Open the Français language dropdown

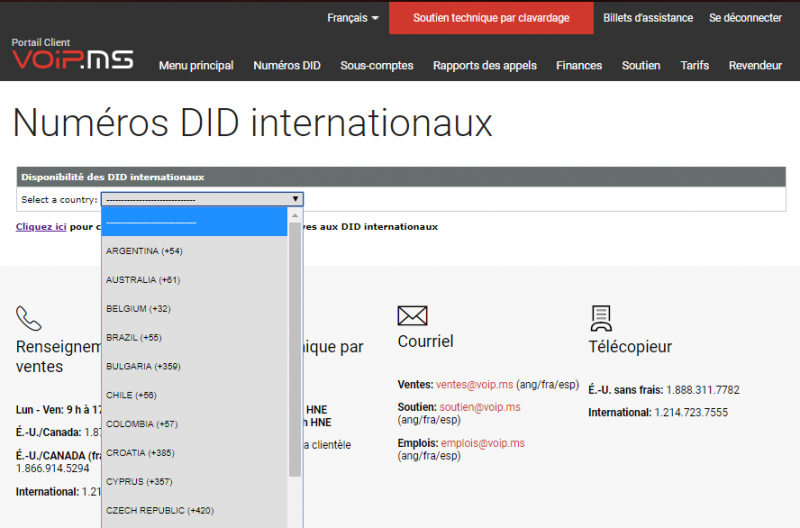(x=353, y=18)
